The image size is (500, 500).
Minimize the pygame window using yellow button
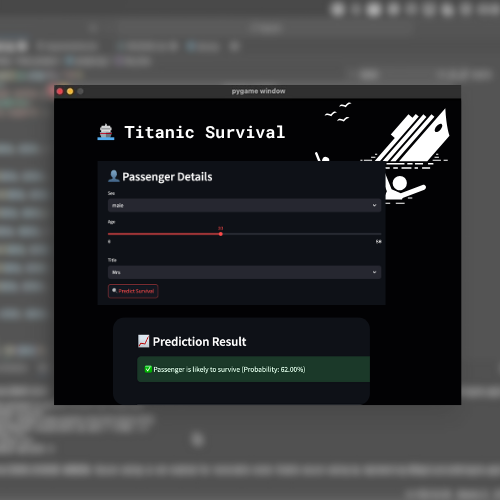point(70,91)
